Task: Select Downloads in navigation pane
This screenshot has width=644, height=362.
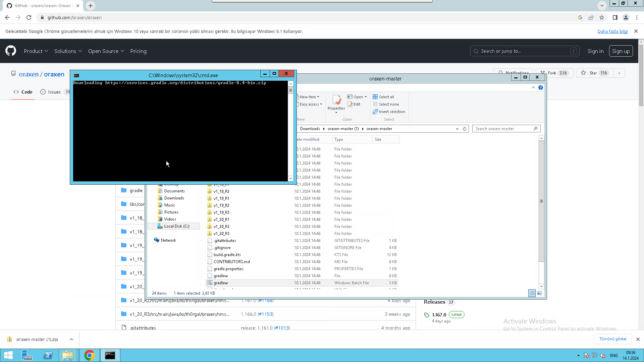Action: click(174, 198)
